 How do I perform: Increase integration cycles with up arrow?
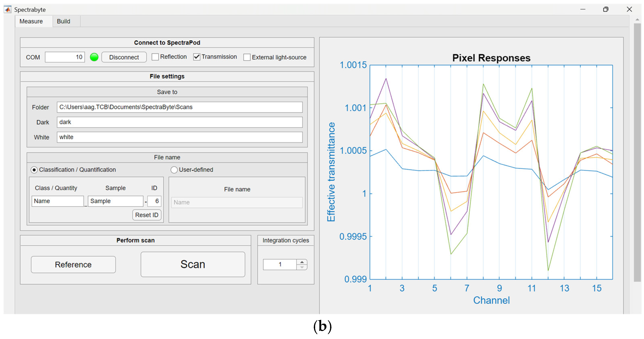tap(302, 262)
